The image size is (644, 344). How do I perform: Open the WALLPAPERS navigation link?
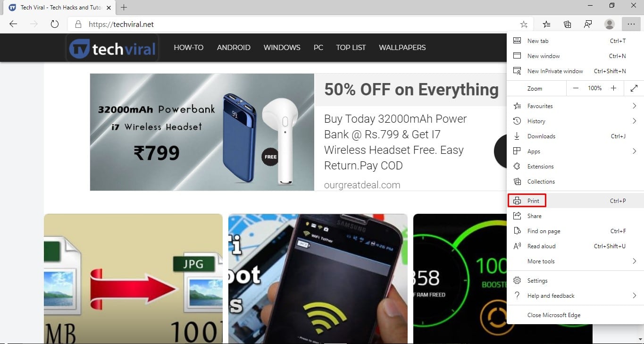[x=402, y=48]
